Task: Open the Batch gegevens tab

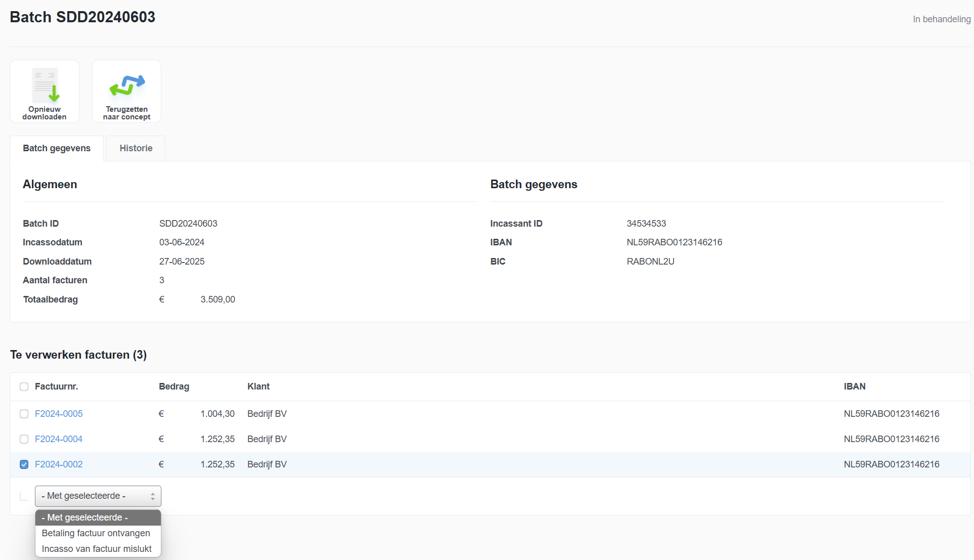Action: pyautogui.click(x=57, y=148)
